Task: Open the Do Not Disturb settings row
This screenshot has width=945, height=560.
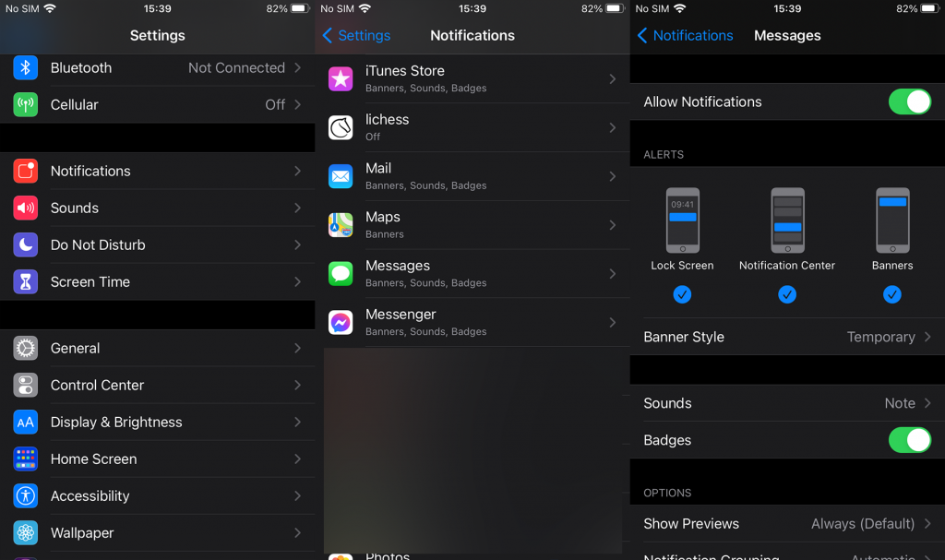Action: [157, 244]
